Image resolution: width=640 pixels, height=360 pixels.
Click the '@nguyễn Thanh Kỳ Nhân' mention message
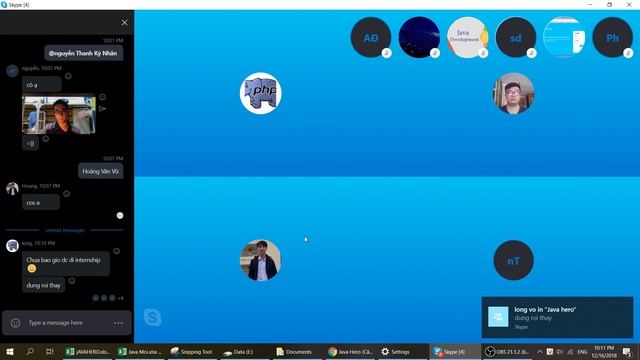83,53
